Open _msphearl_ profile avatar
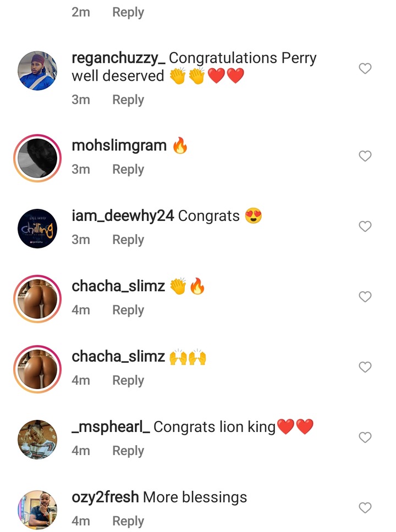Viewport: 396px width, 532px height. pyautogui.click(x=37, y=439)
